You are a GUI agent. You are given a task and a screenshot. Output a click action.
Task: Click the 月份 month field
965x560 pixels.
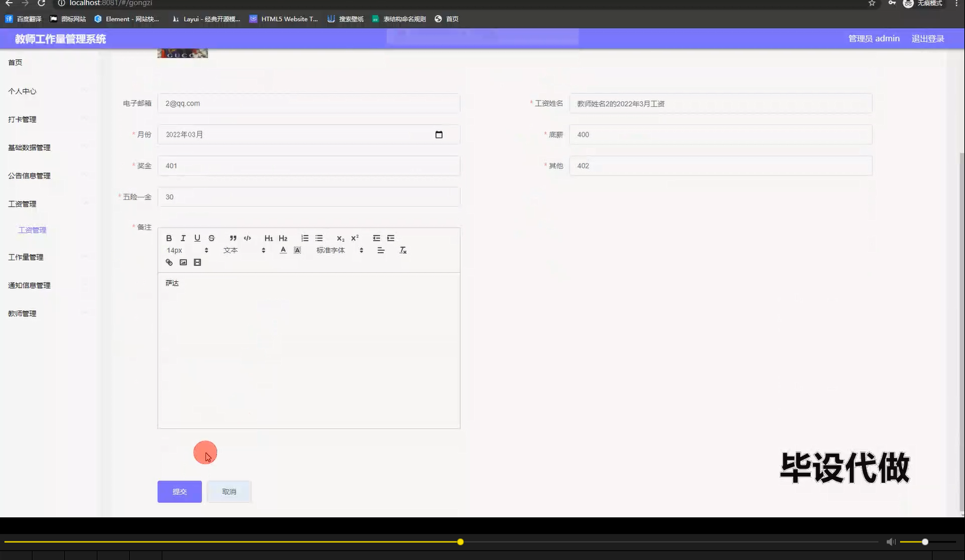pyautogui.click(x=309, y=134)
